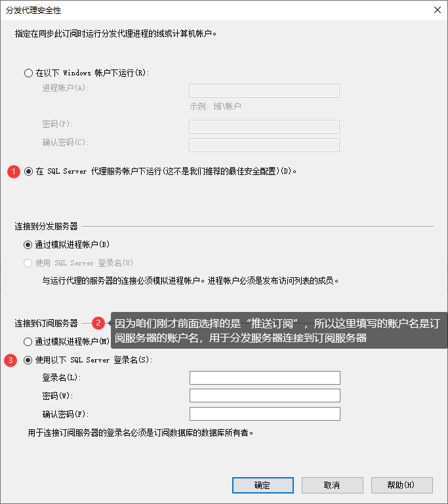Close the 分发代理安全性 dialog window
448x504 pixels.
[438, 10]
